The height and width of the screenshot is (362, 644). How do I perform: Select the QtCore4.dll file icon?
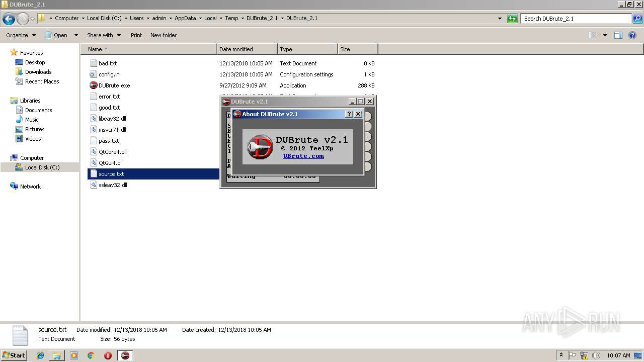click(x=93, y=152)
